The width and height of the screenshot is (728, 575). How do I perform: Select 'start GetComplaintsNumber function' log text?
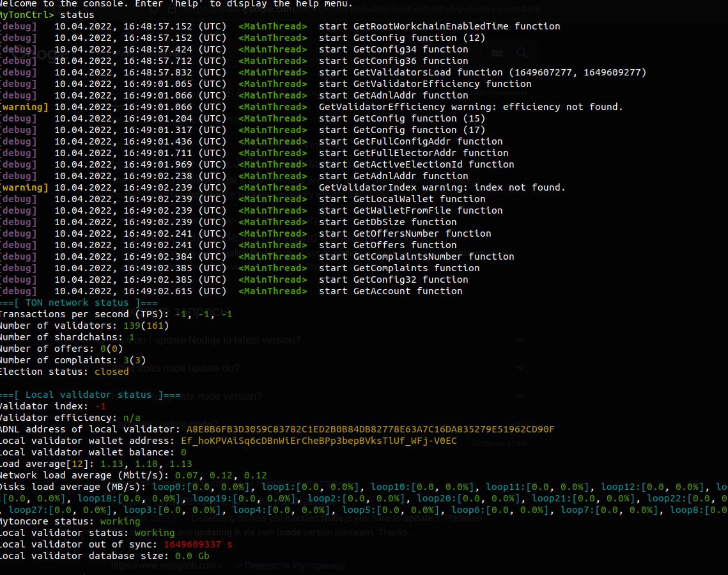click(x=417, y=256)
